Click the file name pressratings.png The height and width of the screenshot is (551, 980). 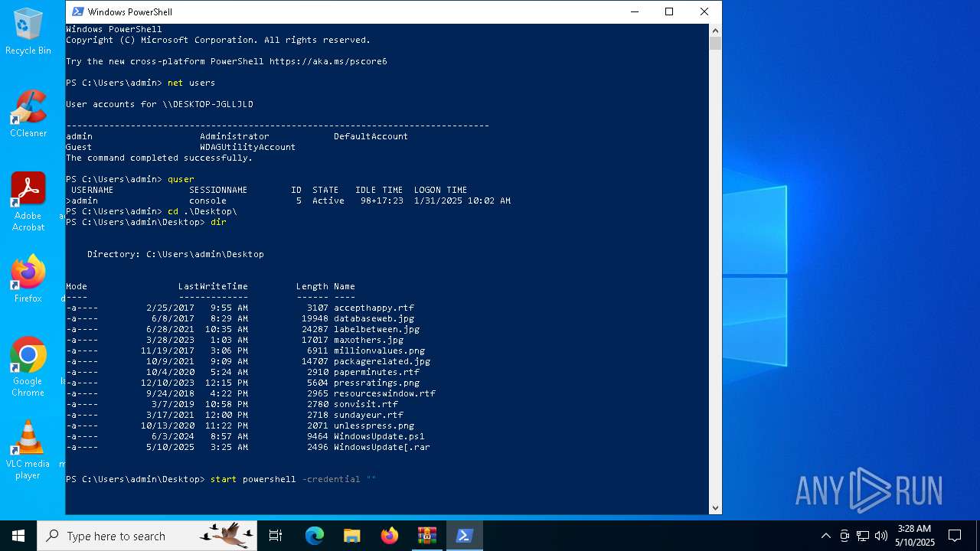[377, 383]
